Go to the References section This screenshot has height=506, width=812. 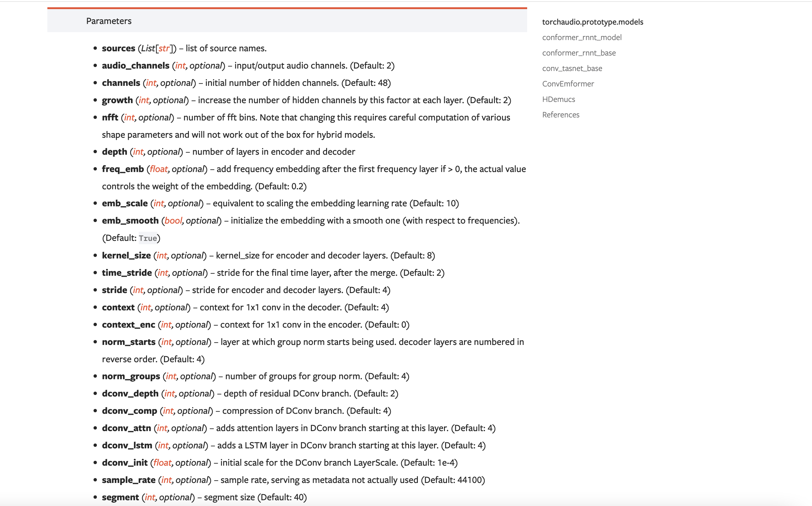(x=561, y=114)
